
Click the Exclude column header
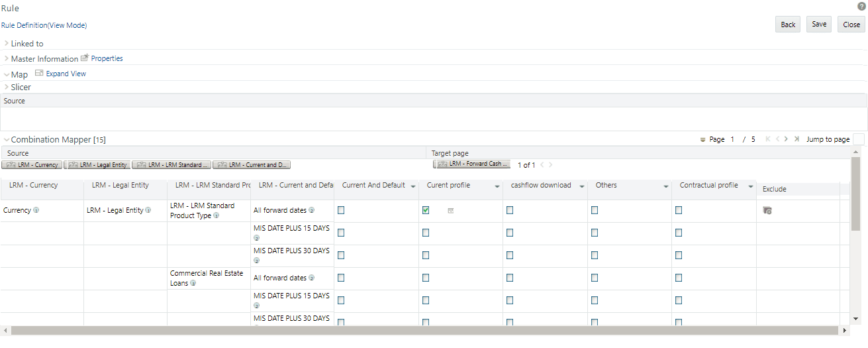point(798,189)
